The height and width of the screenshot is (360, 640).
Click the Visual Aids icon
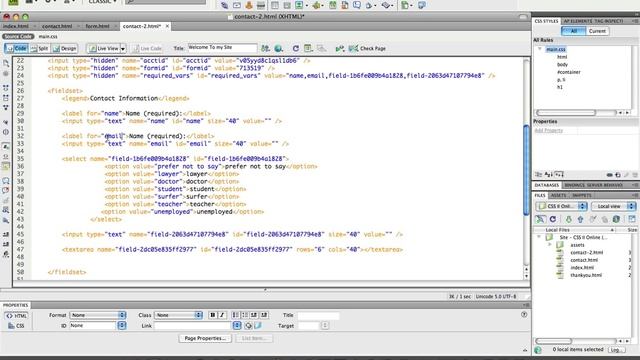pos(322,48)
